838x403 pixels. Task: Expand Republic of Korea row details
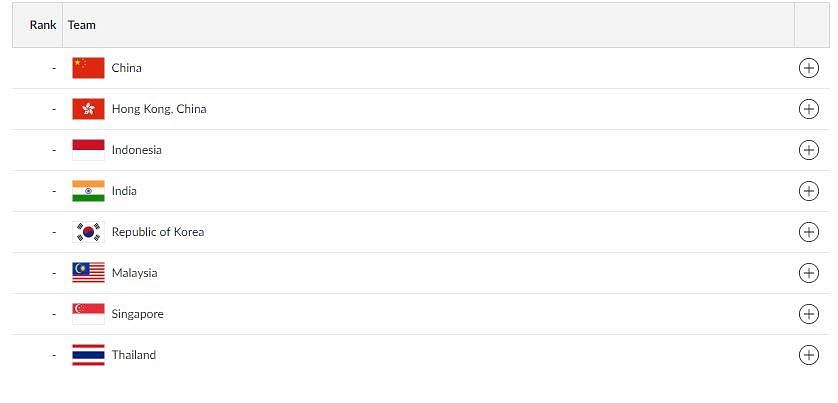809,232
